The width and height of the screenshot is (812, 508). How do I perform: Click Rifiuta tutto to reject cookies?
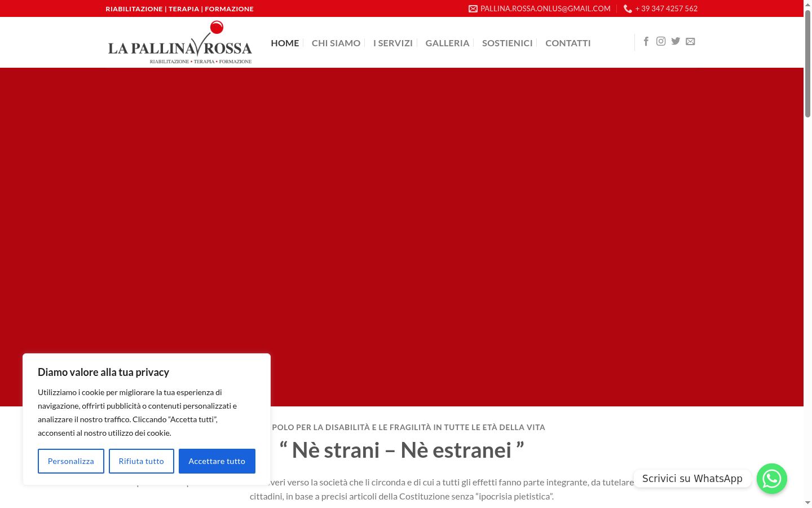tap(142, 461)
